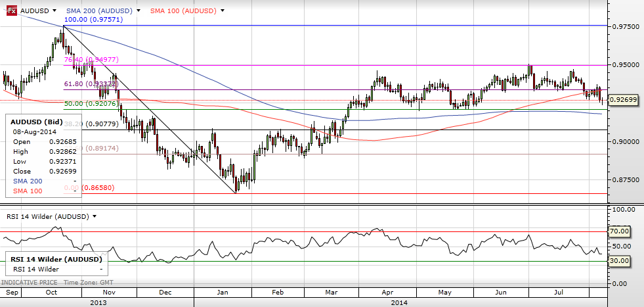Image resolution: width=644 pixels, height=307 pixels.
Task: Click the 0.97500 price axis label
Action: [x=623, y=26]
